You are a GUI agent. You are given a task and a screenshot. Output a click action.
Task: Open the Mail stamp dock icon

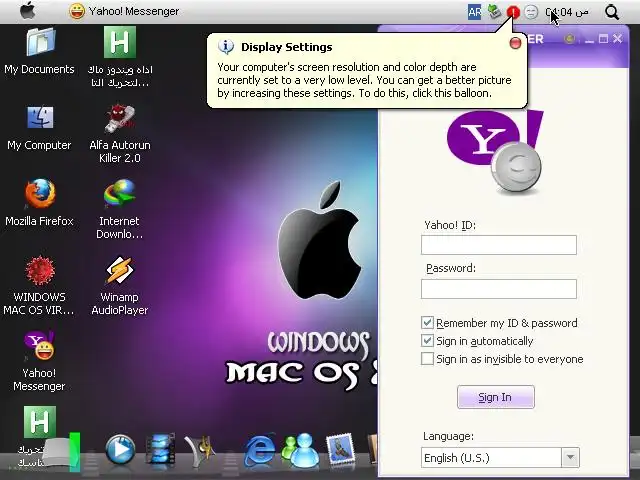[x=340, y=449]
